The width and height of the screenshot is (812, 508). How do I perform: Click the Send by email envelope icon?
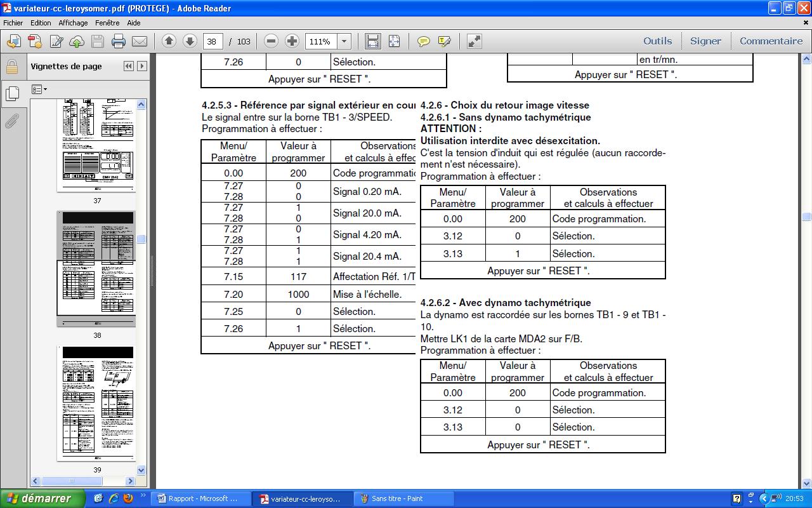click(x=140, y=42)
